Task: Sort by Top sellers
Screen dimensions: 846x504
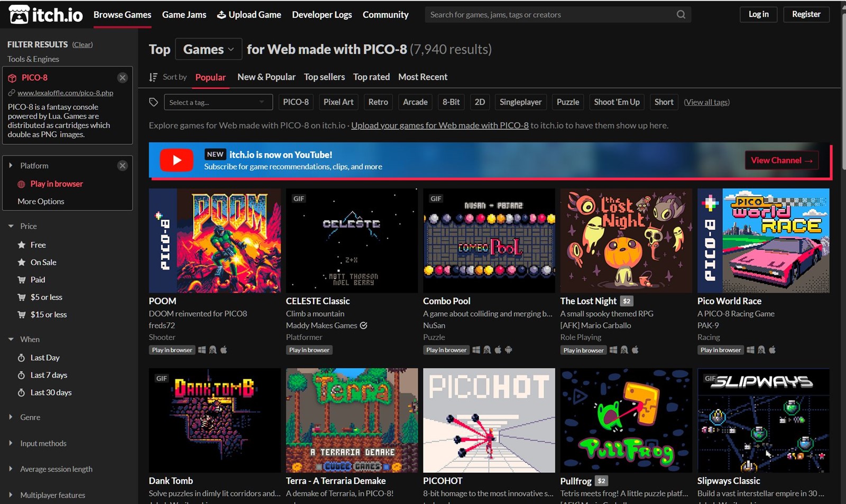Action: tap(324, 77)
